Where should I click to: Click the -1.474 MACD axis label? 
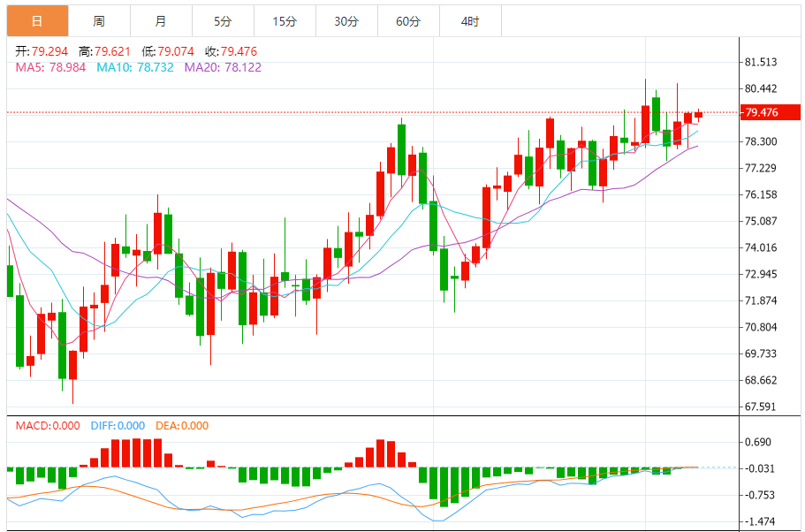759,521
